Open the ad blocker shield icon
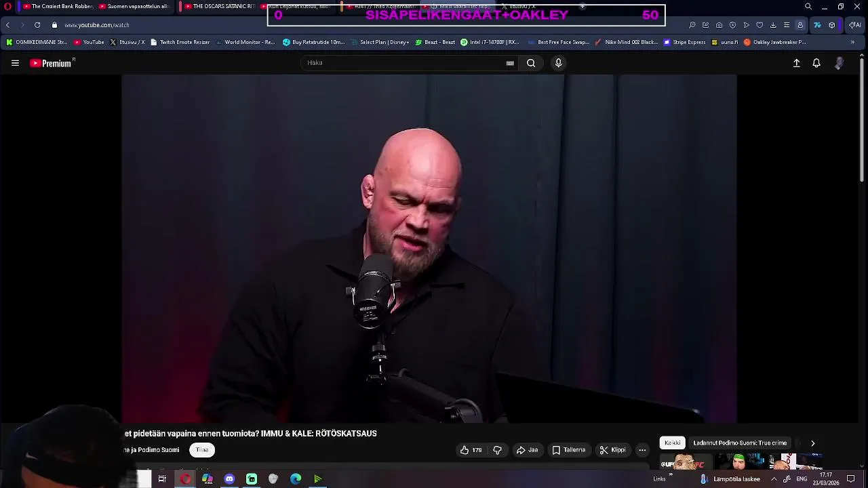Image resolution: width=868 pixels, height=488 pixels. coord(732,25)
